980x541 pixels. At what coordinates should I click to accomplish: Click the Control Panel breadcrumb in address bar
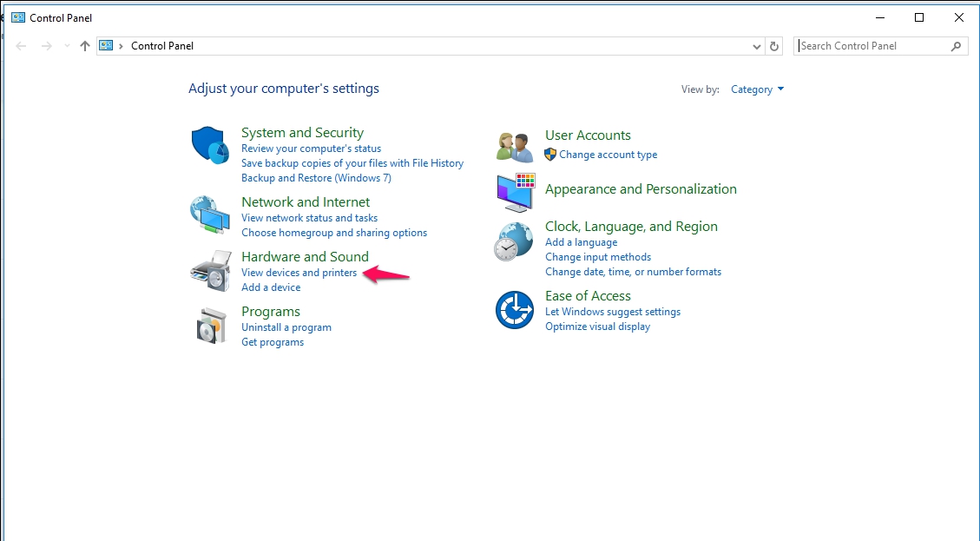(x=162, y=46)
